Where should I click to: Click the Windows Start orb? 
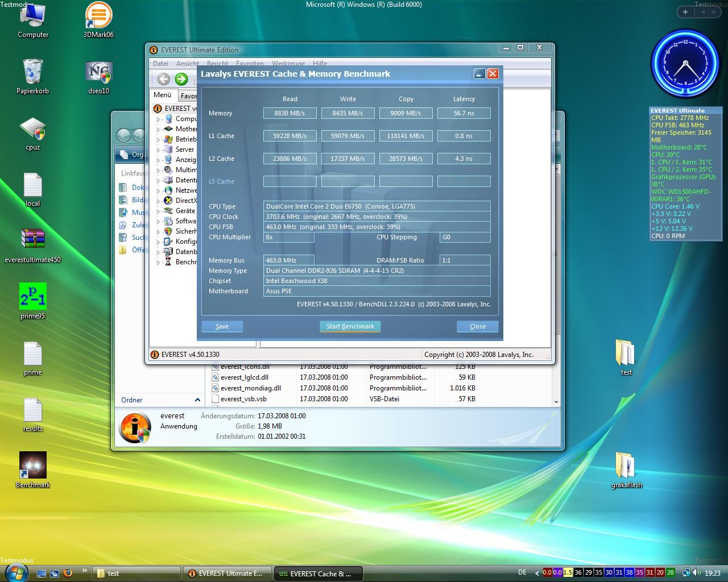[x=16, y=573]
